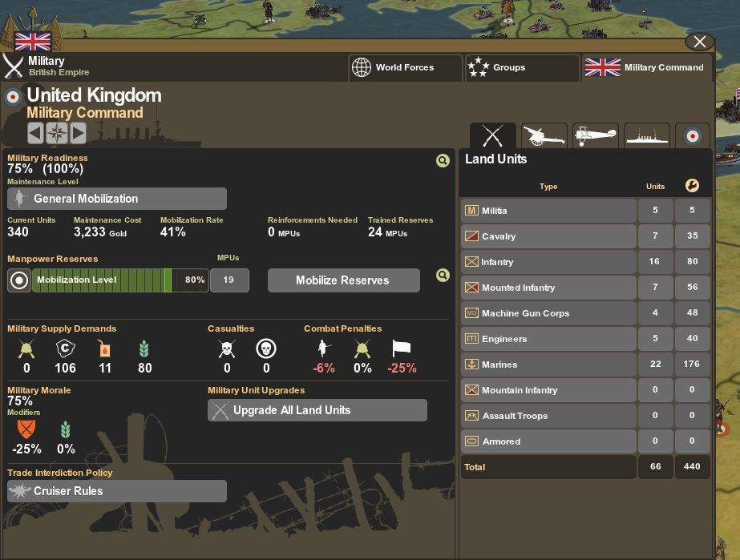Image resolution: width=740 pixels, height=560 pixels.
Task: Select the Military Command tab
Action: [x=647, y=67]
